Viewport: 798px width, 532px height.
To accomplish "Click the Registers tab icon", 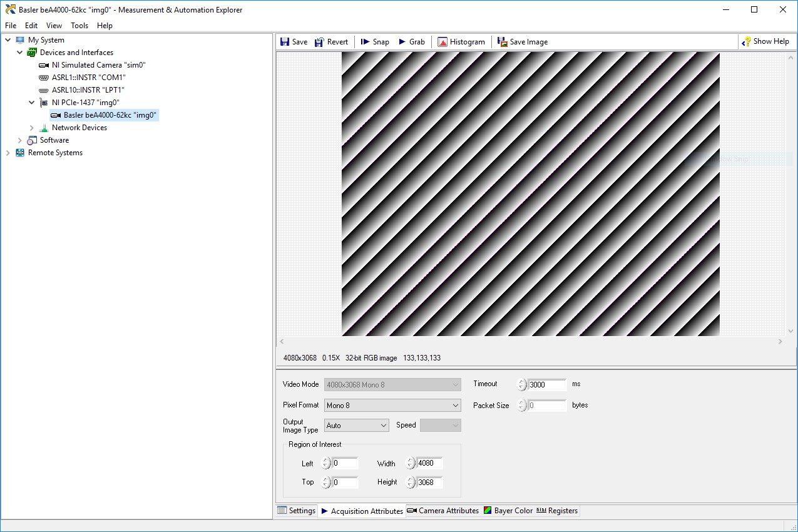I will 541,511.
